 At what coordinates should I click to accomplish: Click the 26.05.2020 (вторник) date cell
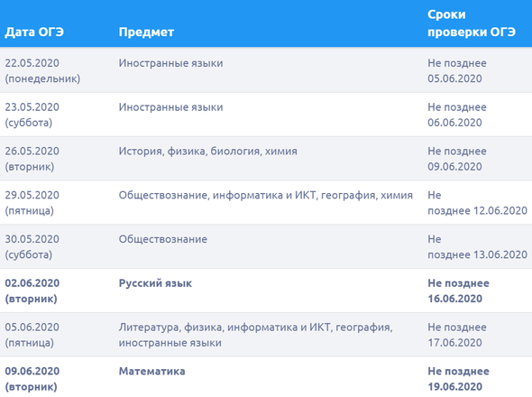(x=32, y=159)
